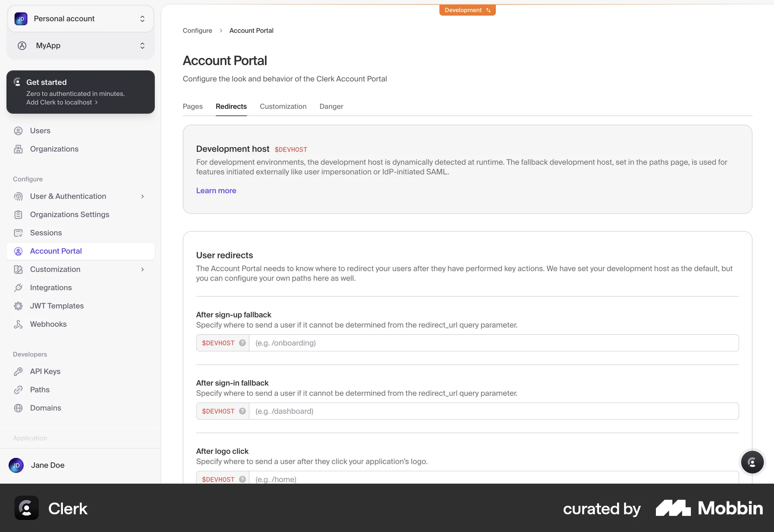
Task: Switch to the Pages tab
Action: pyautogui.click(x=192, y=106)
